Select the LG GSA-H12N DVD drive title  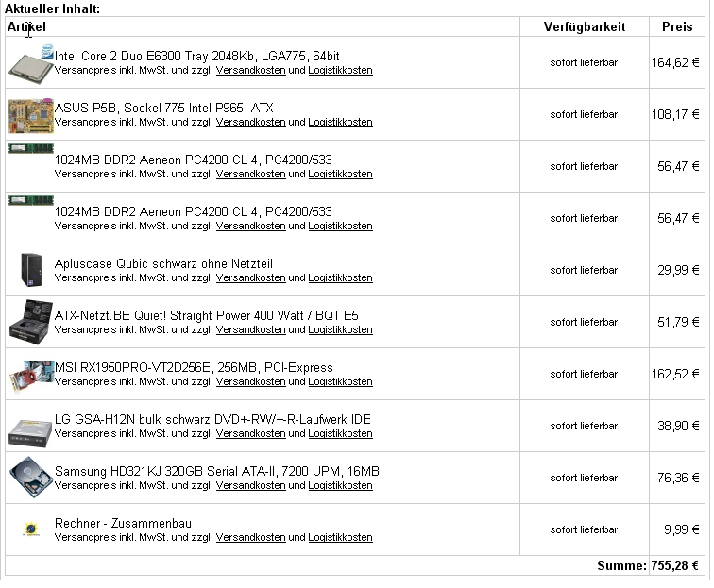[212, 419]
